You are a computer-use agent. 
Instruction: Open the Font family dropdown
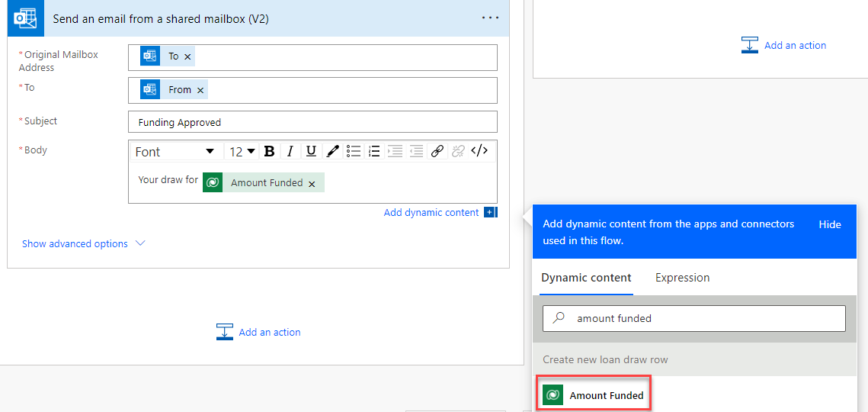pyautogui.click(x=175, y=152)
